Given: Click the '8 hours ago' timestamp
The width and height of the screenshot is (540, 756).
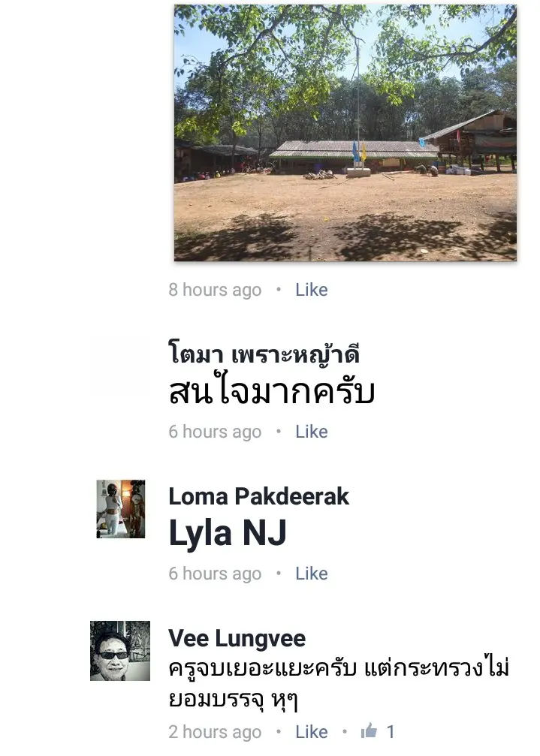Looking at the screenshot, I should coord(215,290).
